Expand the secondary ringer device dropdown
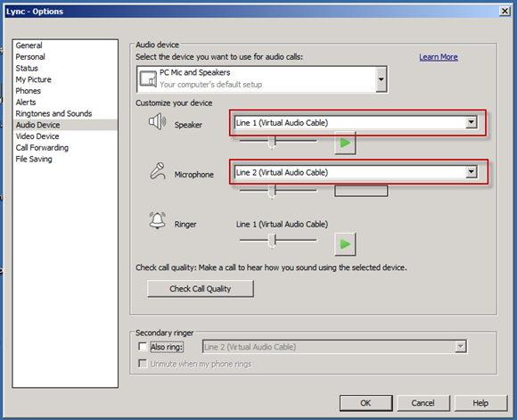Screen dimensions: 517x420 click(461, 346)
